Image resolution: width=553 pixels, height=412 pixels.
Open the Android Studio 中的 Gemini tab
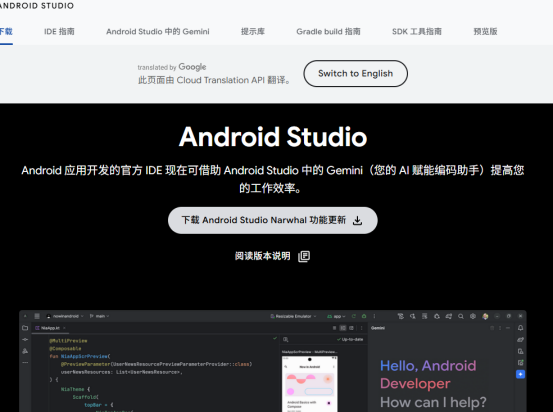158,32
